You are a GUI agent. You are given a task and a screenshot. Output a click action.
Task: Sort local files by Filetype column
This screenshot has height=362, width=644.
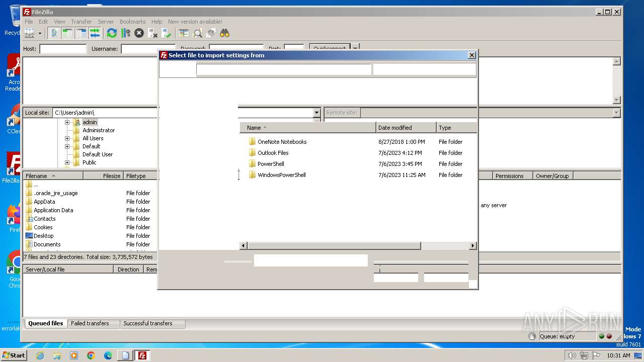click(140, 176)
